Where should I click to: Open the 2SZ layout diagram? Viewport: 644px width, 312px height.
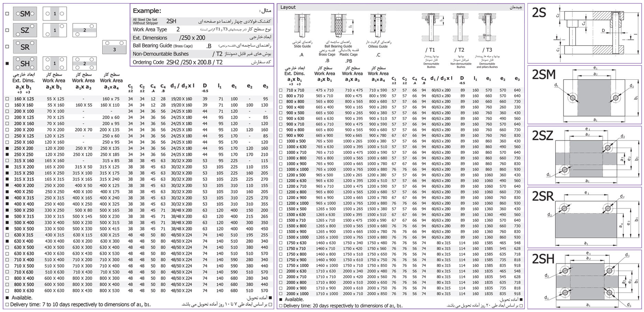point(584,156)
